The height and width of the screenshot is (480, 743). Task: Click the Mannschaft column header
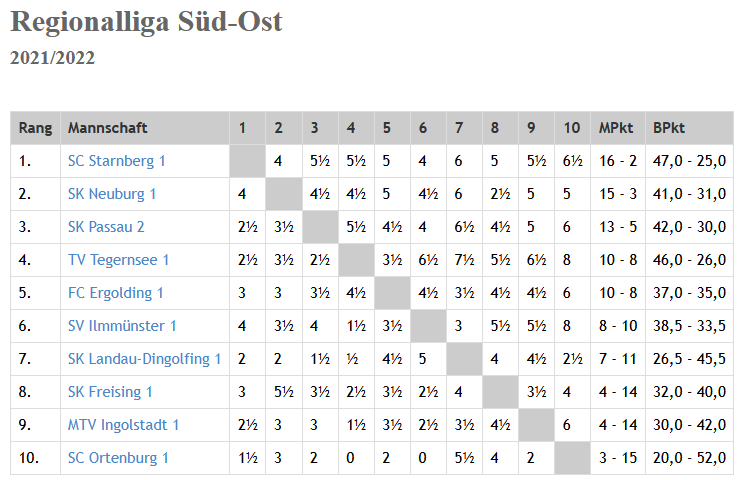(108, 128)
